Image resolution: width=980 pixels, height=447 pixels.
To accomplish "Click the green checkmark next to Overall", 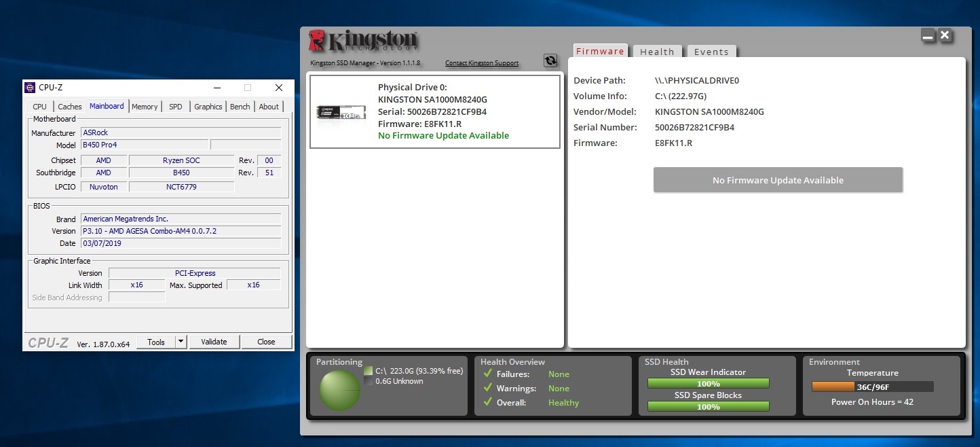I will 487,402.
